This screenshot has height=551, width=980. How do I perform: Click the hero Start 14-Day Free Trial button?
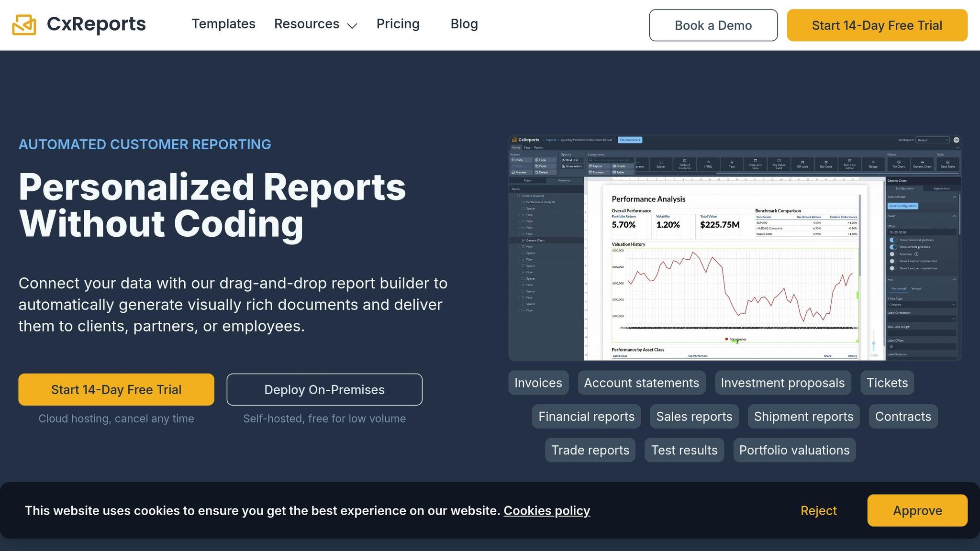pos(116,389)
